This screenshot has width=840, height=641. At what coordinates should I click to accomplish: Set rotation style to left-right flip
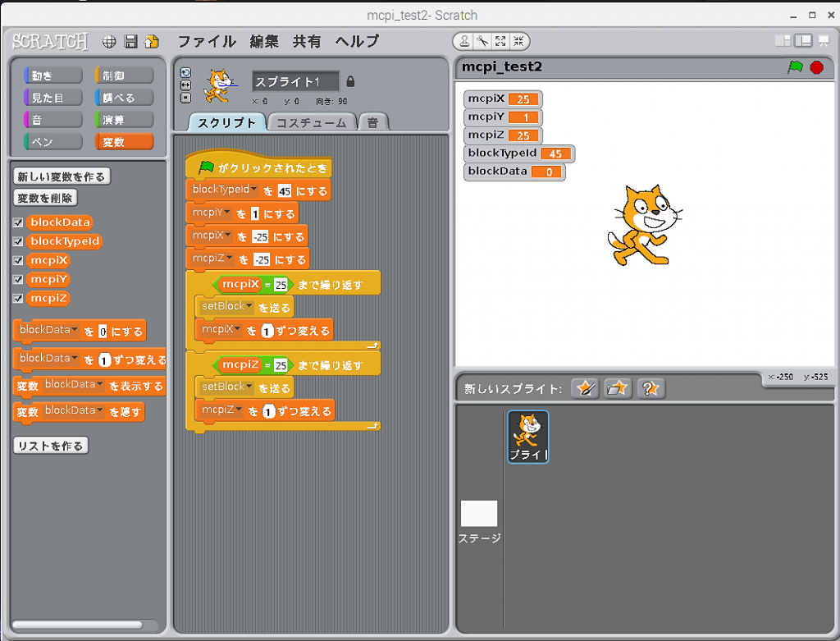point(185,85)
